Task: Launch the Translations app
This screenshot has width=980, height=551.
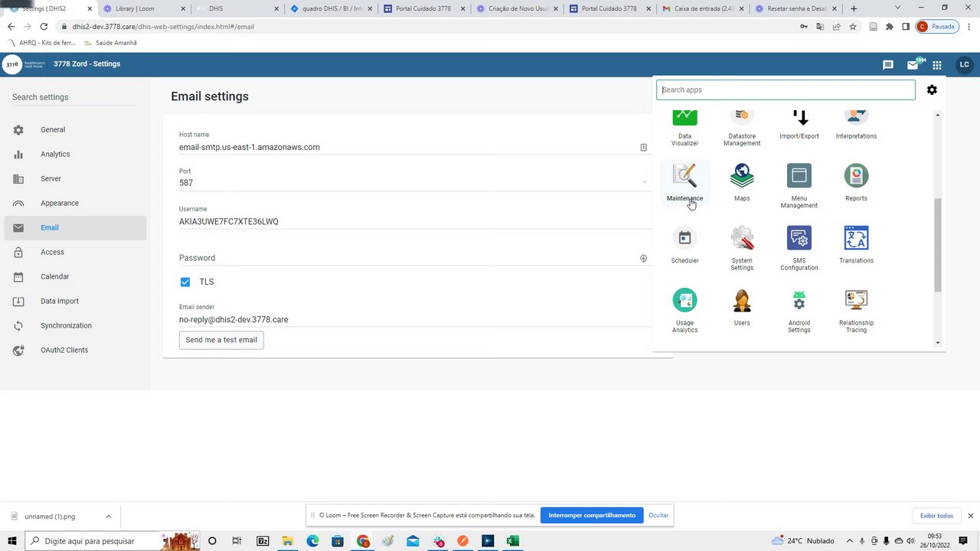Action: 856,238
